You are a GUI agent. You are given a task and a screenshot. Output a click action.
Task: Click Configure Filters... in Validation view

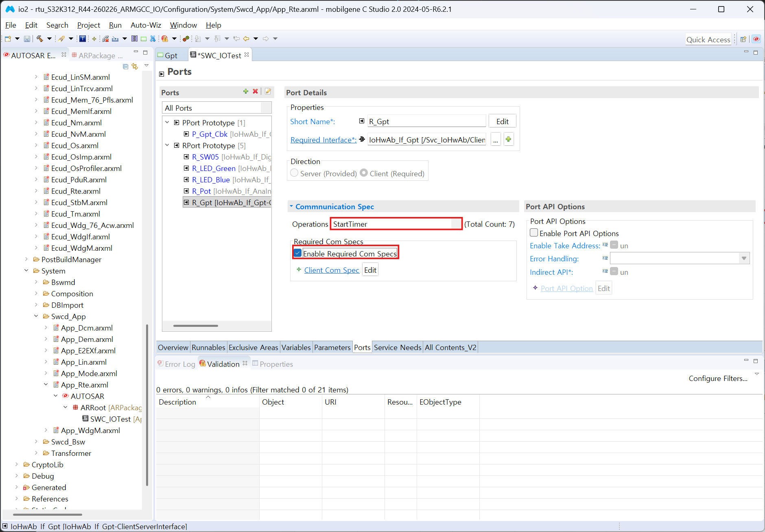click(718, 378)
